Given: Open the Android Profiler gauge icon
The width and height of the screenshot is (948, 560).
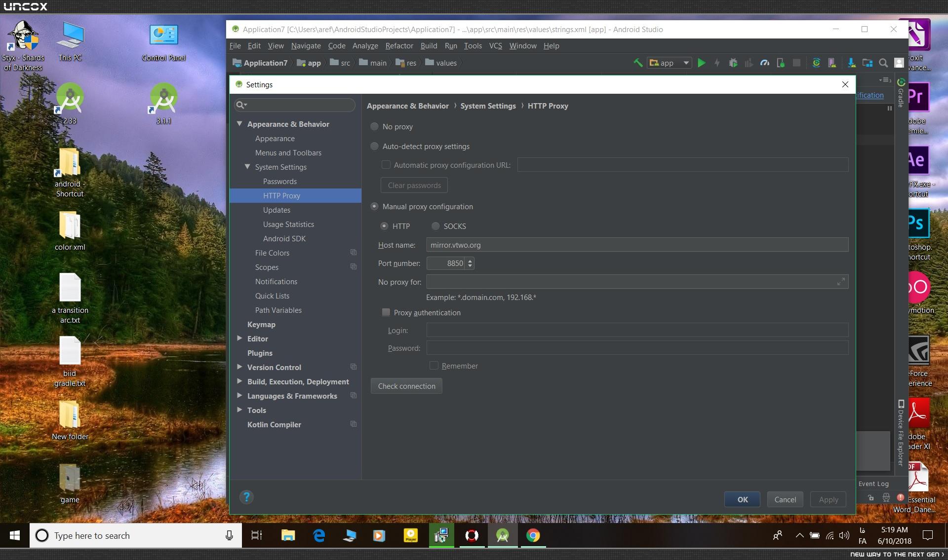Looking at the screenshot, I should [765, 63].
